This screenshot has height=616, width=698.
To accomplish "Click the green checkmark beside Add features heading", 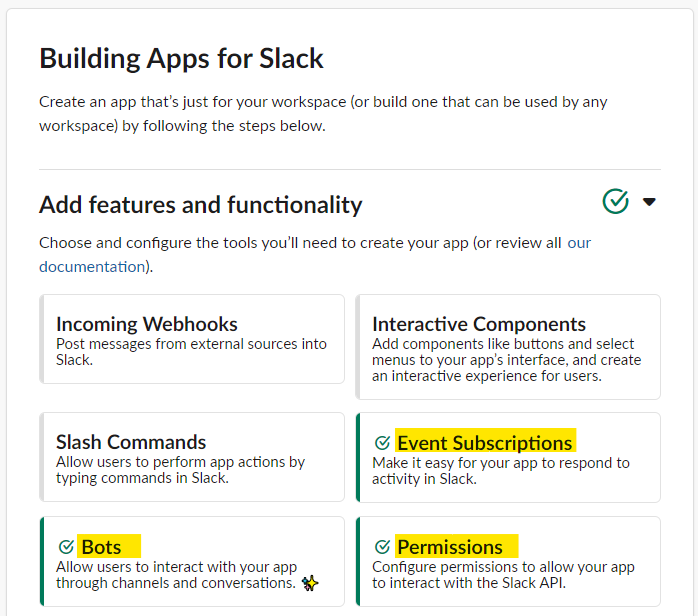I will [615, 202].
